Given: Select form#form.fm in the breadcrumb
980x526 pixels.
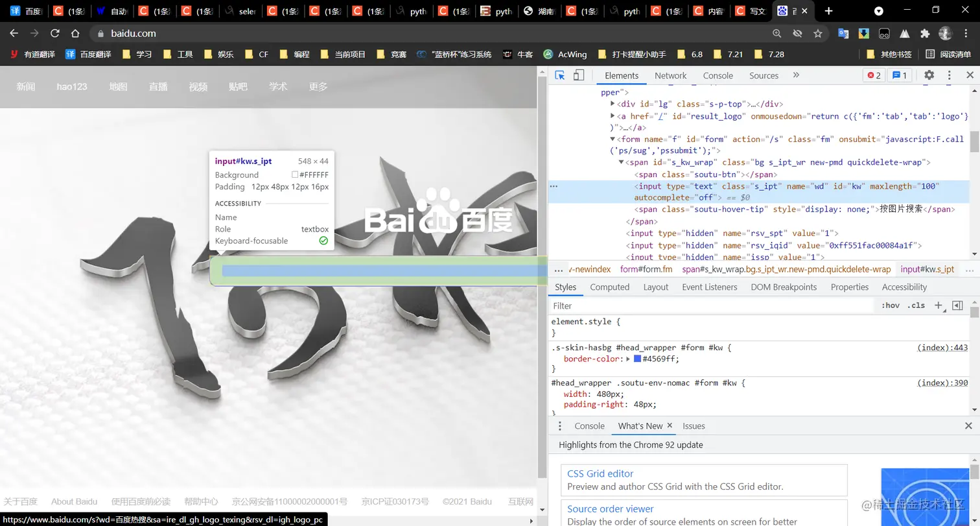Looking at the screenshot, I should pos(646,269).
